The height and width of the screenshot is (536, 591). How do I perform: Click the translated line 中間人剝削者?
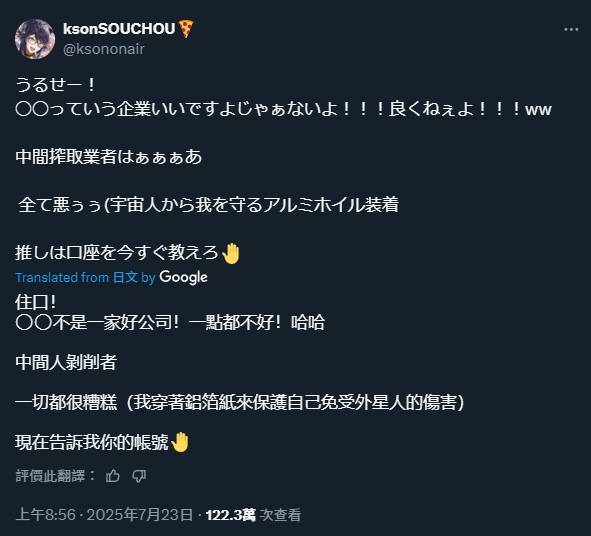pyautogui.click(x=66, y=362)
